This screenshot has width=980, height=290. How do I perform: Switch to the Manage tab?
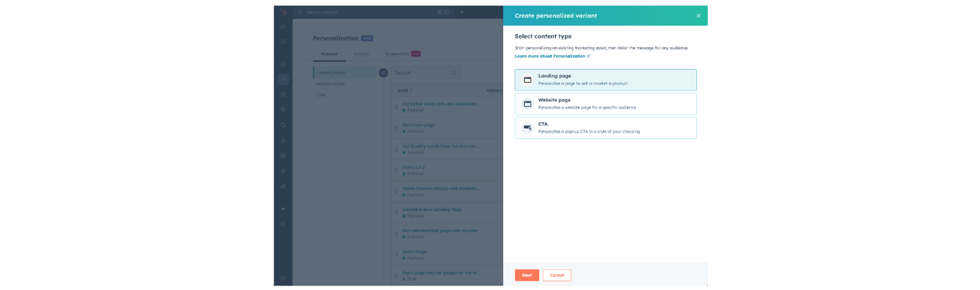tap(330, 54)
